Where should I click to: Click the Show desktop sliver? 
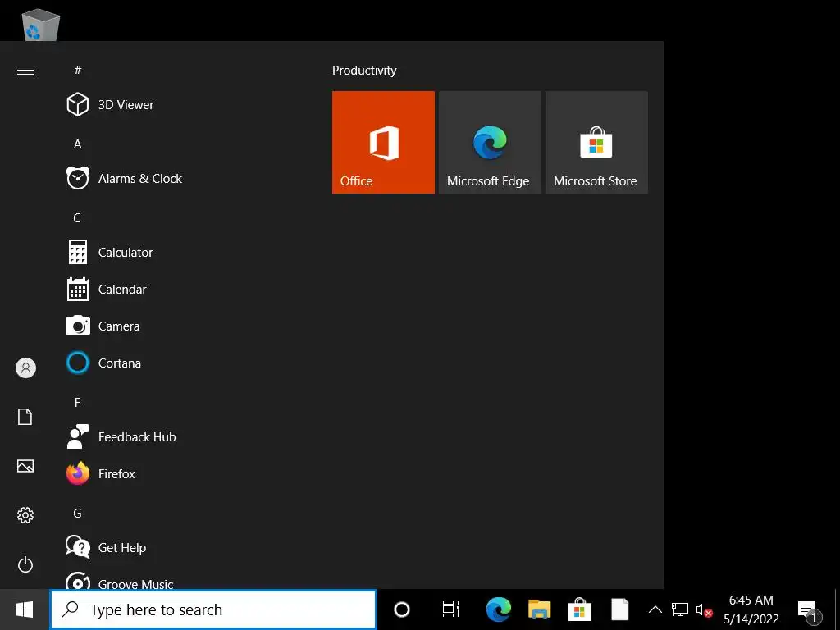[837, 609]
